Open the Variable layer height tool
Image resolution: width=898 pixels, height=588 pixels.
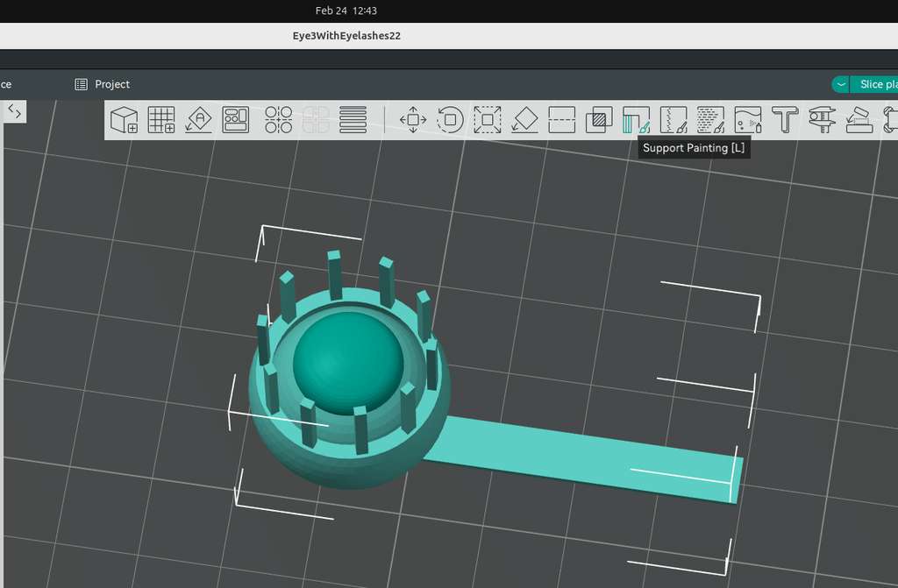[x=353, y=120]
